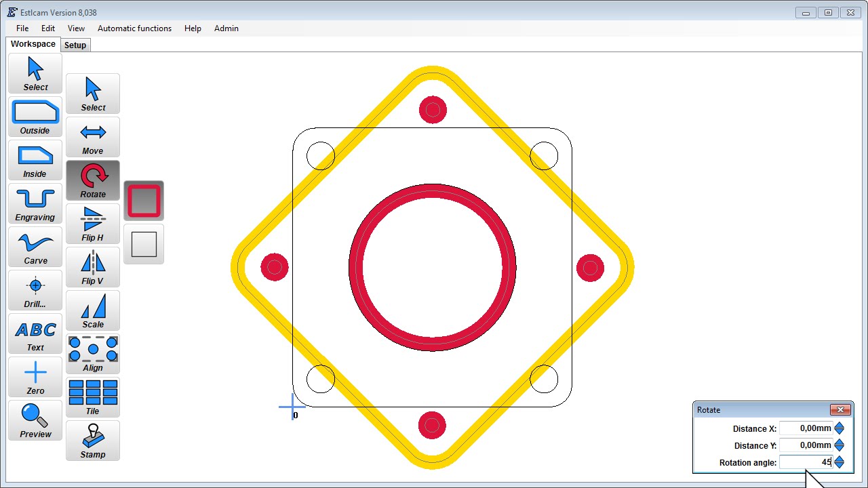868x488 pixels.
Task: Activate the Engraving tool
Action: [35, 203]
